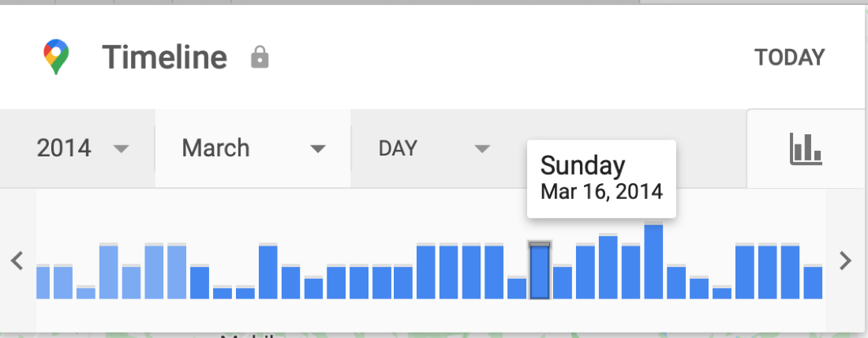The image size is (868, 338).
Task: Click the Google Maps pin logo
Action: click(56, 57)
